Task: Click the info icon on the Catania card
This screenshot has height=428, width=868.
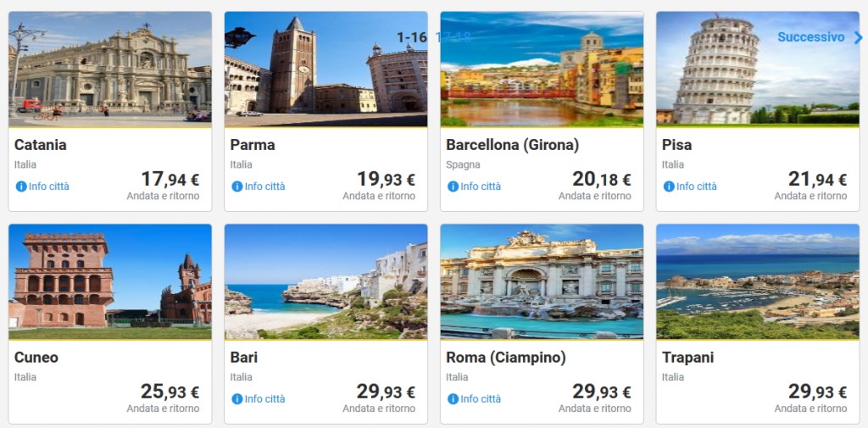Action: (21, 186)
